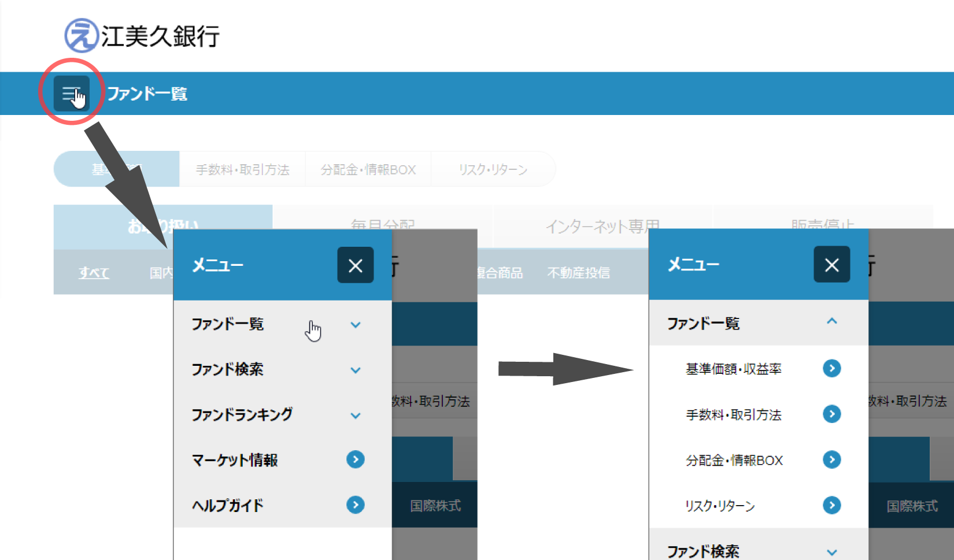Expand ファンド検索 chevron in left menu
Viewport: 954px width, 560px height.
[x=356, y=370]
